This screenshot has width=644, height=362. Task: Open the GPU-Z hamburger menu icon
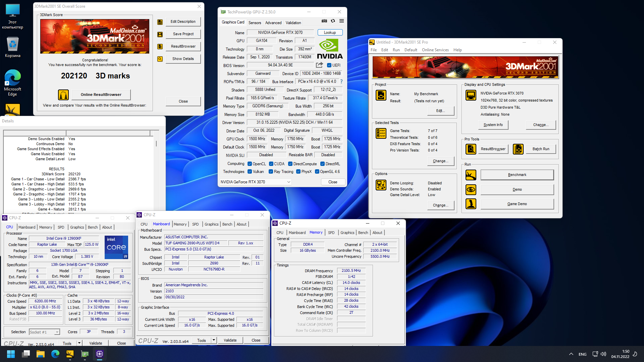coord(341,21)
